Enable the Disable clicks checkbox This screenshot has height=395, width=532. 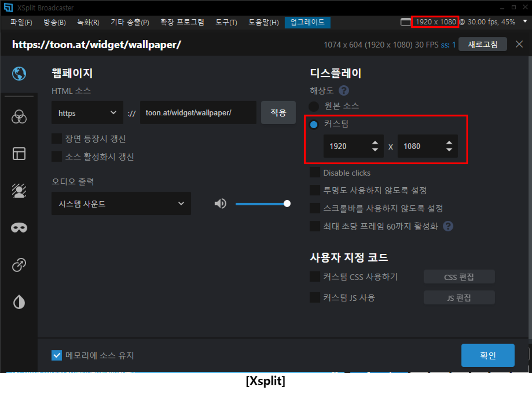tap(314, 172)
